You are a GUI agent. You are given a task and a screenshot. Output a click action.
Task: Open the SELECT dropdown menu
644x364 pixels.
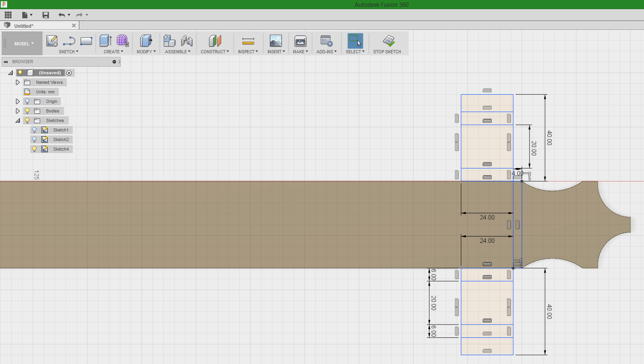coord(355,52)
